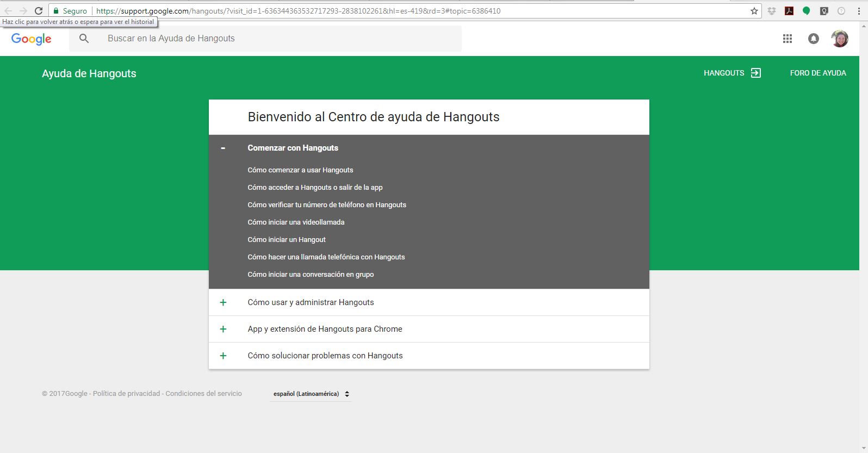This screenshot has height=453, width=868.
Task: Expand Cómo solucionar problemas plus icon
Action: coord(223,356)
